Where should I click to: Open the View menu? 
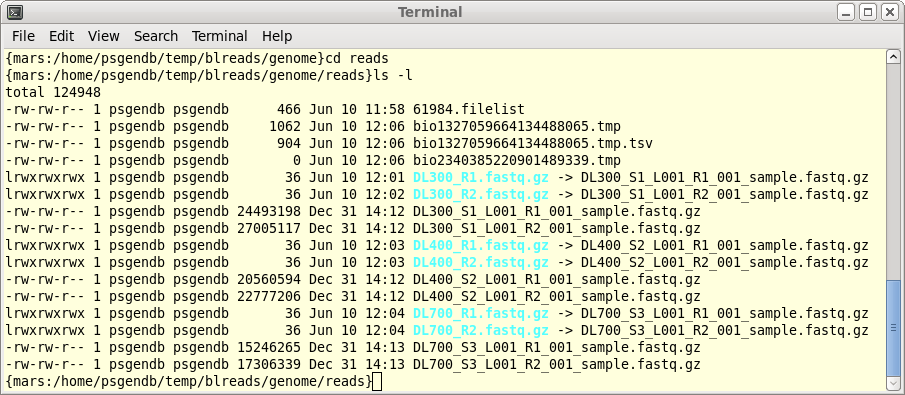tap(104, 36)
